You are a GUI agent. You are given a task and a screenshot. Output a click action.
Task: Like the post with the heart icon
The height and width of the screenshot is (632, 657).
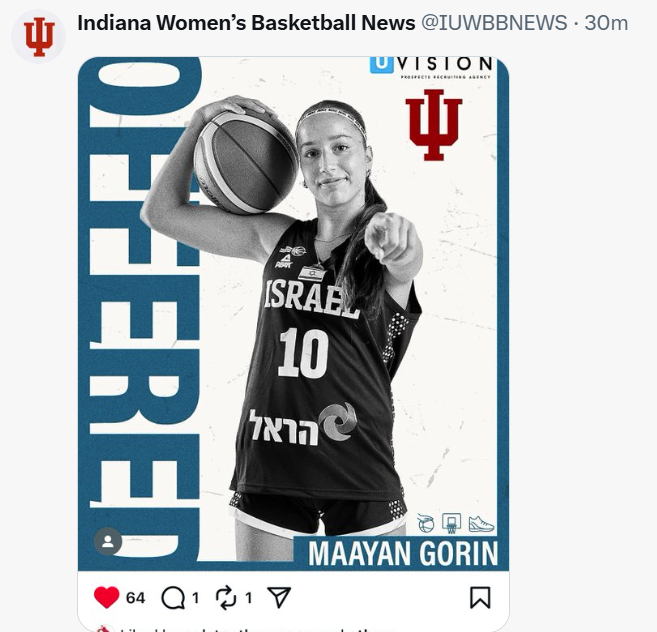point(106,597)
